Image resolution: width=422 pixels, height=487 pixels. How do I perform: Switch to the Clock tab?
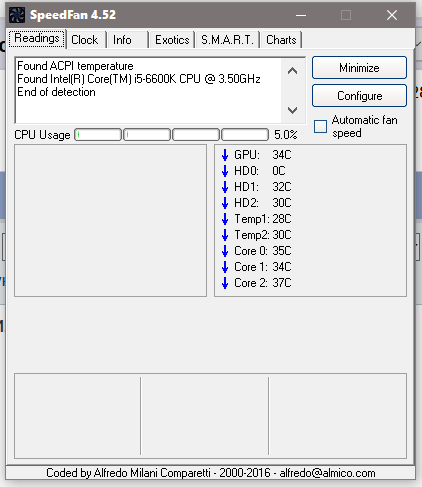[85, 40]
